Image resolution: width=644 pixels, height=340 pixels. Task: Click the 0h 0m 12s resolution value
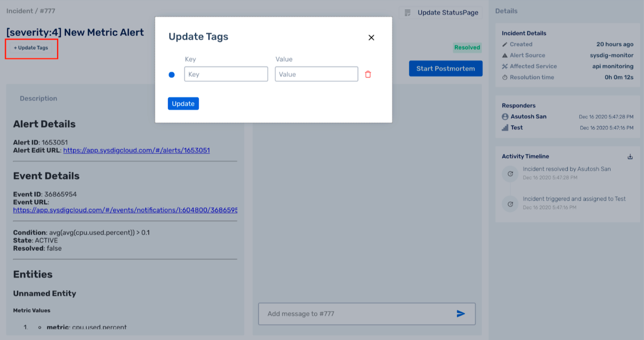(619, 77)
